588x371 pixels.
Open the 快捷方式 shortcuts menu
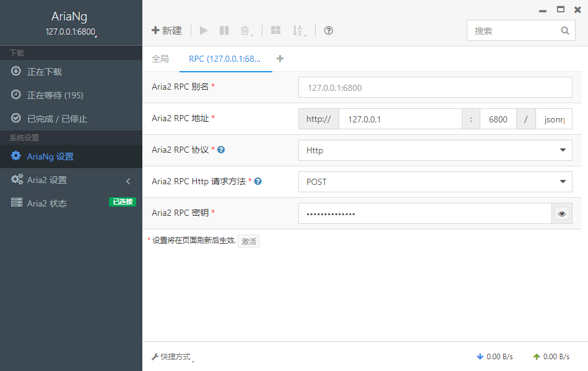[x=173, y=357]
